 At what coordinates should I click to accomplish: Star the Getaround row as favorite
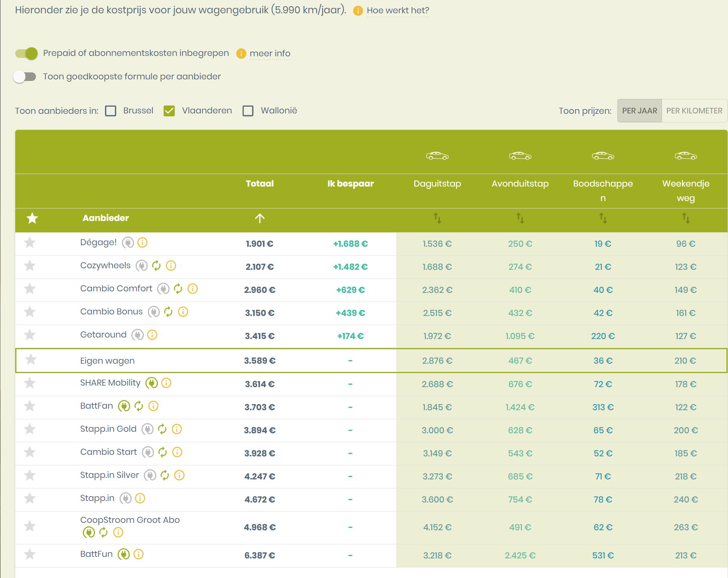point(30,335)
